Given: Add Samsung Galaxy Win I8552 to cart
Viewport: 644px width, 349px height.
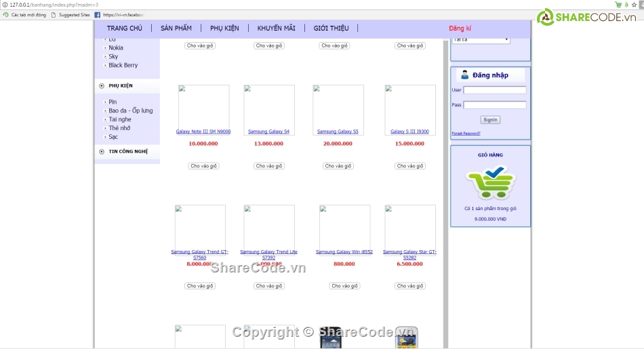Looking at the screenshot, I should (344, 286).
